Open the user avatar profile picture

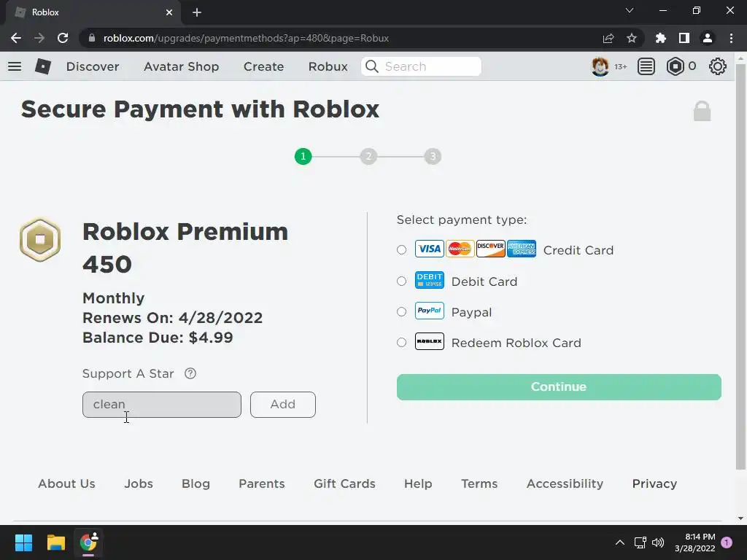[600, 66]
